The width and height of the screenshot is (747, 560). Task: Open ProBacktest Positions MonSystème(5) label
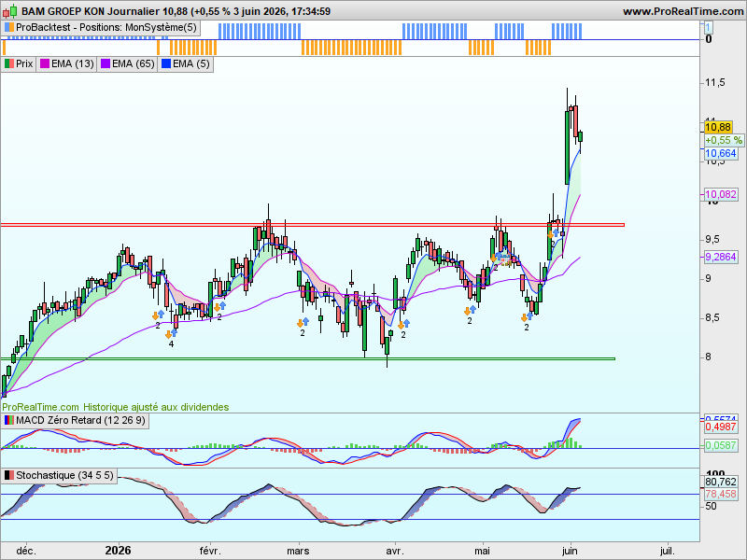pos(106,28)
